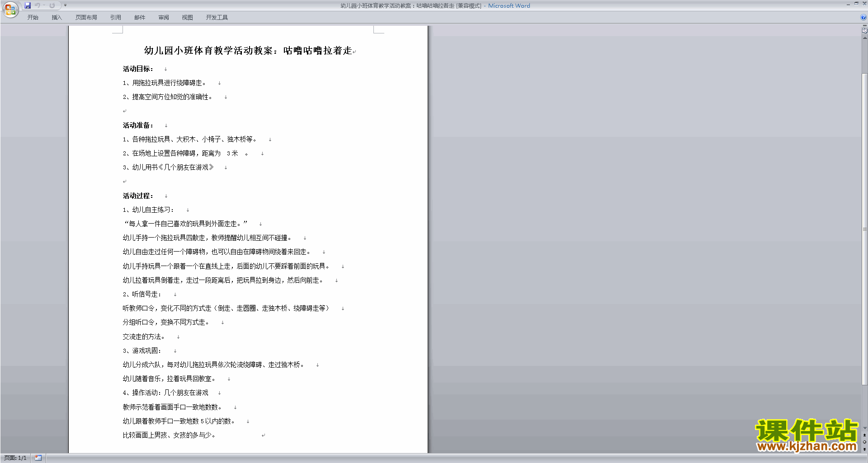Image resolution: width=868 pixels, height=463 pixels.
Task: Click the quoted line 每人拿一件自己喜欢的玩具到外面走走
Action: (185, 224)
